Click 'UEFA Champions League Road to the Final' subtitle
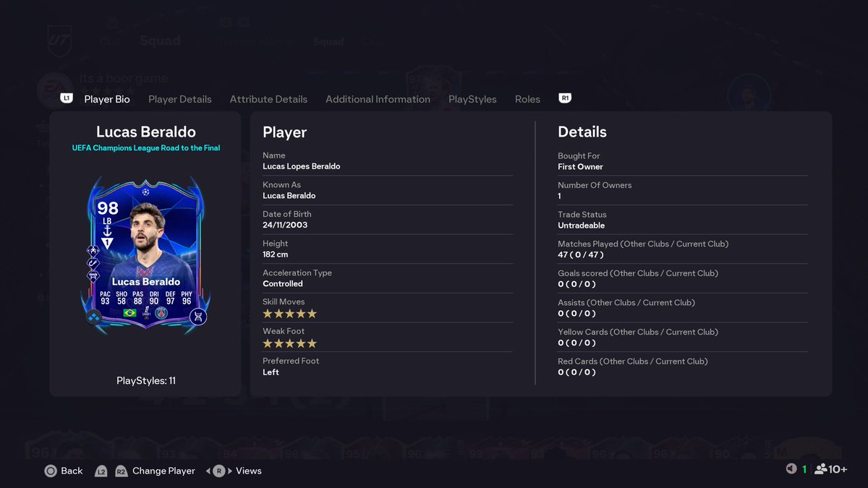This screenshot has width=868, height=488. pos(146,147)
